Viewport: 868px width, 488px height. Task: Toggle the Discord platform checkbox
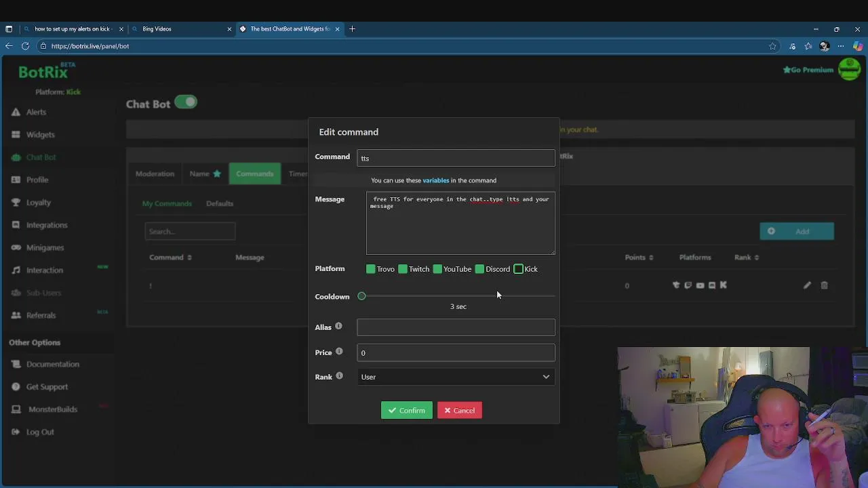coord(479,269)
